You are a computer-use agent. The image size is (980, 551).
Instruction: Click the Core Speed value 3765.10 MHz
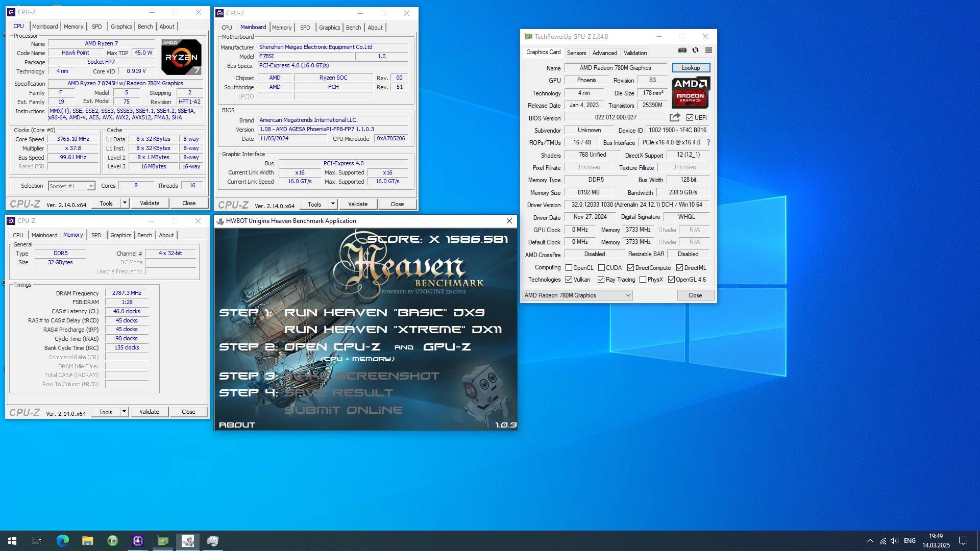pos(73,139)
